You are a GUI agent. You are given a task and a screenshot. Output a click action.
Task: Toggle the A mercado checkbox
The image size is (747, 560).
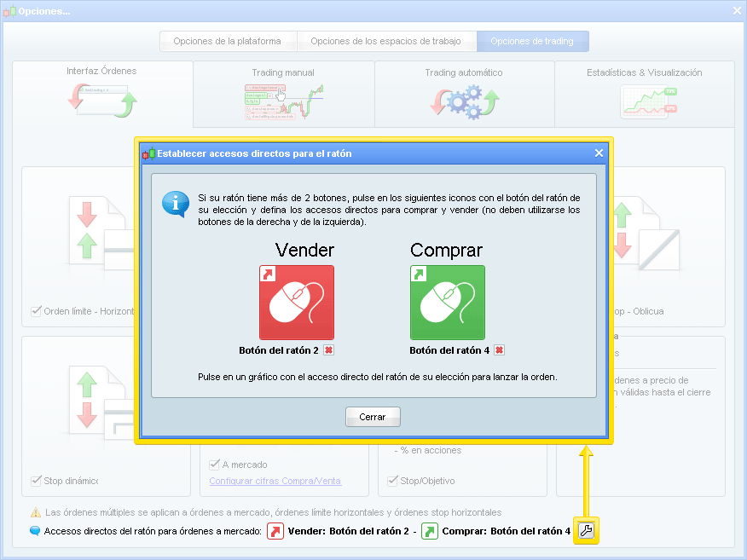point(214,465)
